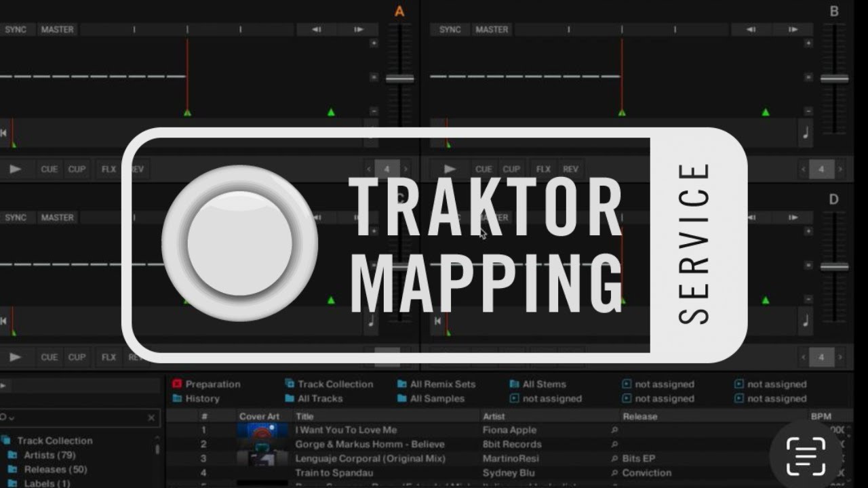Screen dimensions: 868x488
Task: Decrease loop size on Deck A
Action: (369, 169)
